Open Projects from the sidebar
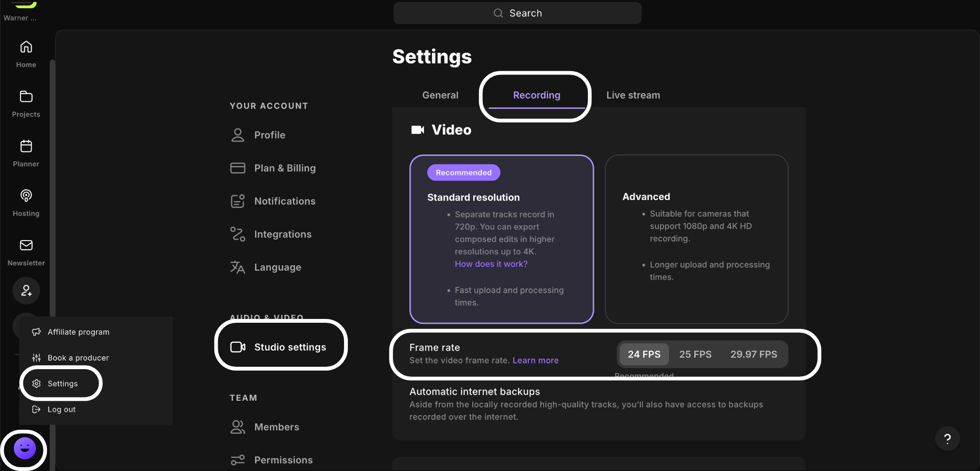Screen dimensions: 980x471 [x=26, y=104]
